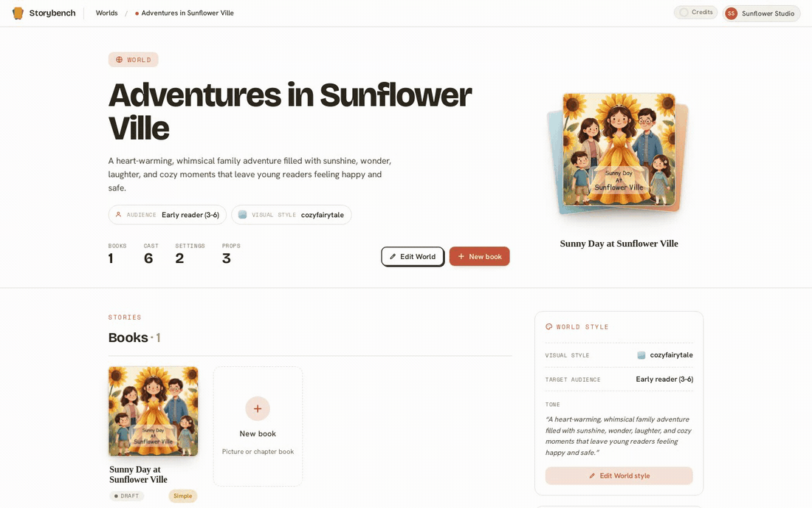The width and height of the screenshot is (812, 508).
Task: Click the globe icon in WORLD badge
Action: 119,60
